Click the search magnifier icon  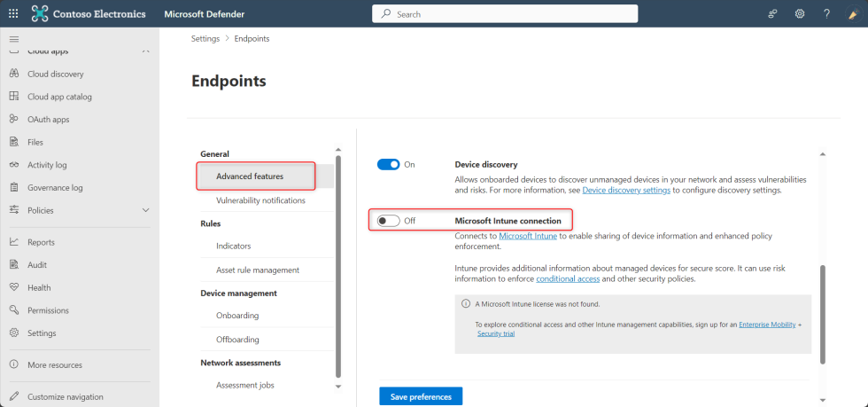tap(386, 14)
